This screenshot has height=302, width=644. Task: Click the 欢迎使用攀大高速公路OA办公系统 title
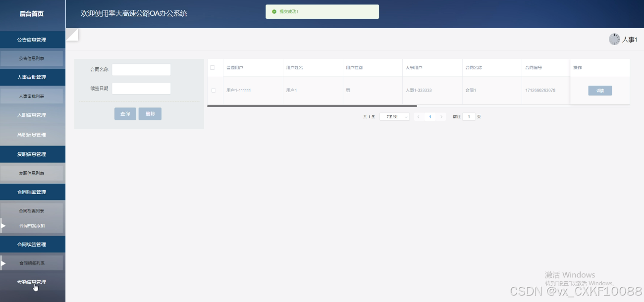click(x=134, y=14)
